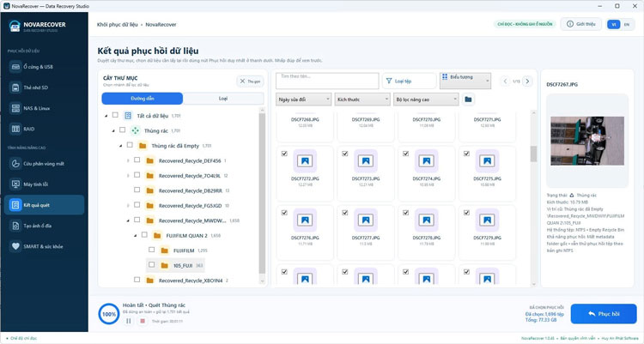Open the Loại tệp filter
Image resolution: width=644 pixels, height=344 pixels.
click(410, 81)
